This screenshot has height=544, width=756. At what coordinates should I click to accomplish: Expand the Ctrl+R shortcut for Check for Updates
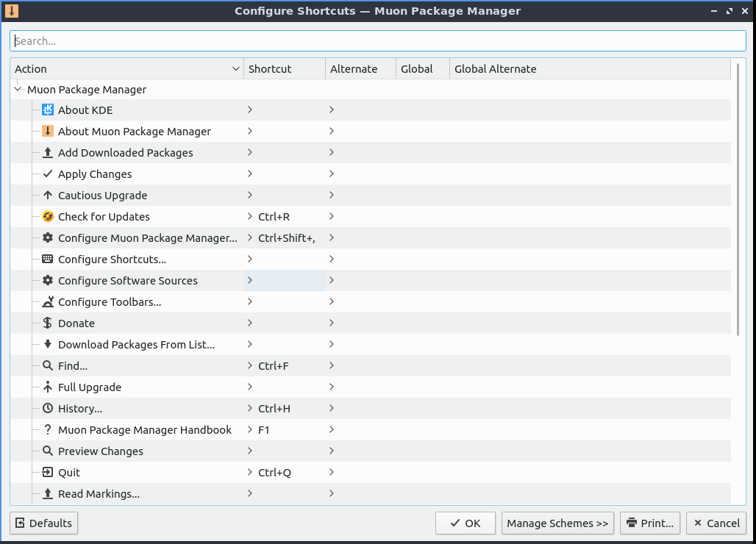coord(251,217)
